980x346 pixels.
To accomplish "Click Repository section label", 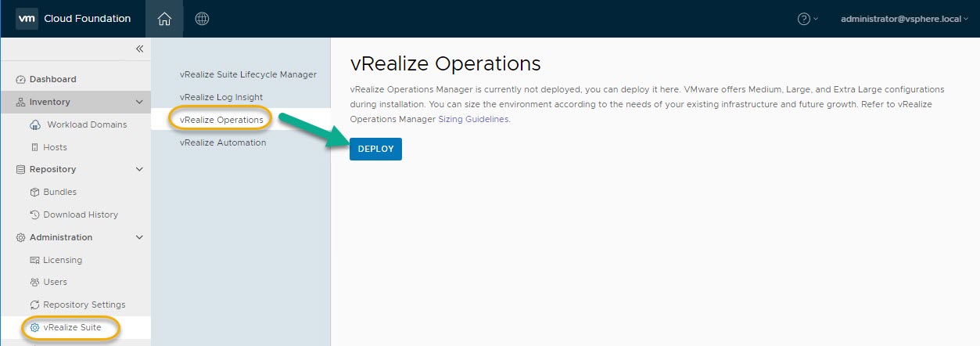I will point(52,169).
